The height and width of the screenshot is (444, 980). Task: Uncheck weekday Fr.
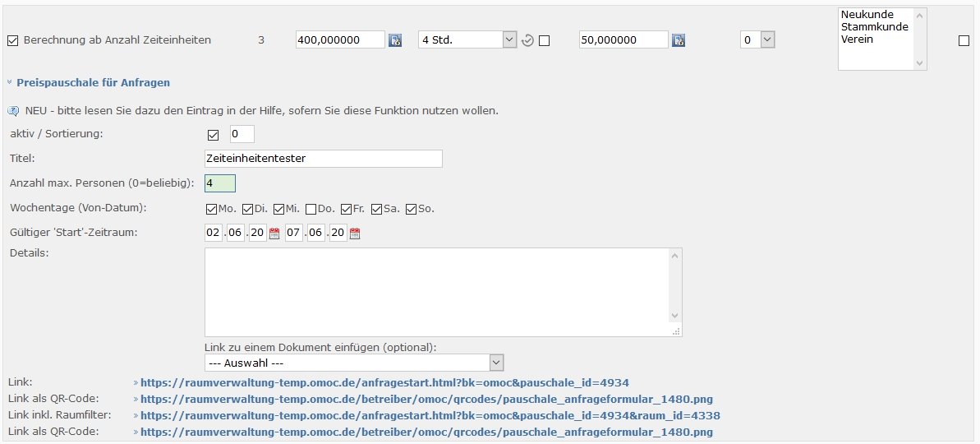347,210
